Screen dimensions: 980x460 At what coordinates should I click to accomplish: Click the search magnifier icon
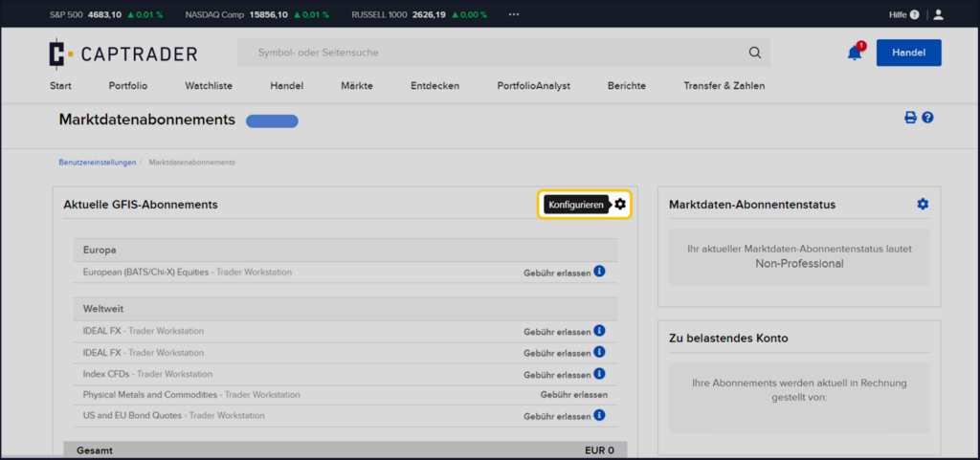(755, 53)
